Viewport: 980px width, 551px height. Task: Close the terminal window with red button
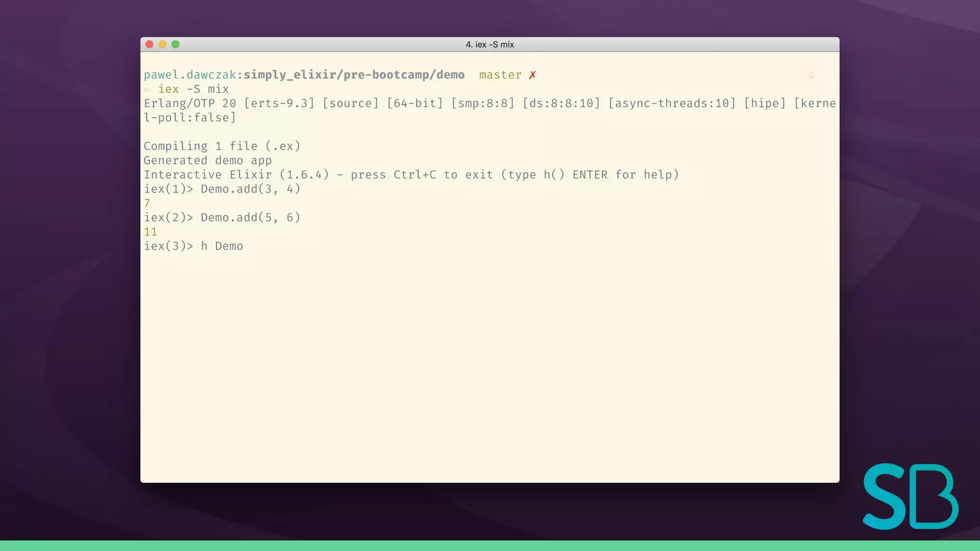(x=149, y=44)
